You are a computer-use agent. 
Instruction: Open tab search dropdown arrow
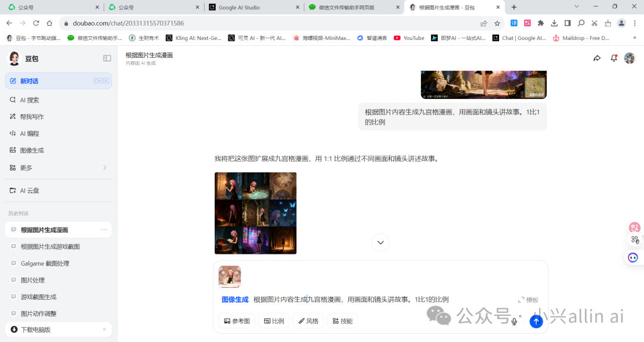click(577, 7)
